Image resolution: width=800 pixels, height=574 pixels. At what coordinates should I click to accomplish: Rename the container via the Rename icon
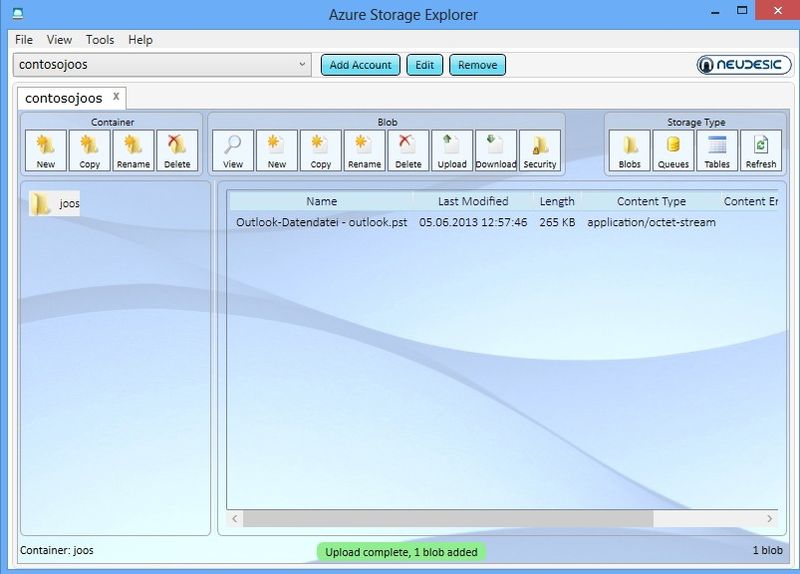(x=133, y=151)
